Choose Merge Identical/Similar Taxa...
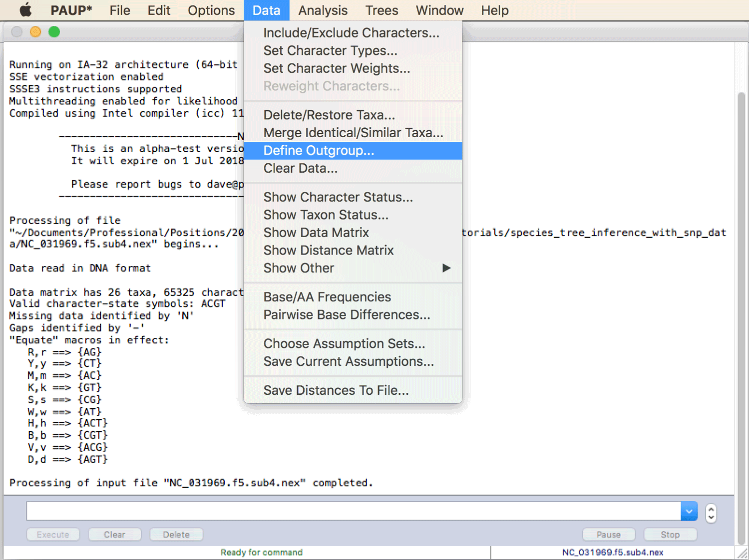 pyautogui.click(x=353, y=133)
